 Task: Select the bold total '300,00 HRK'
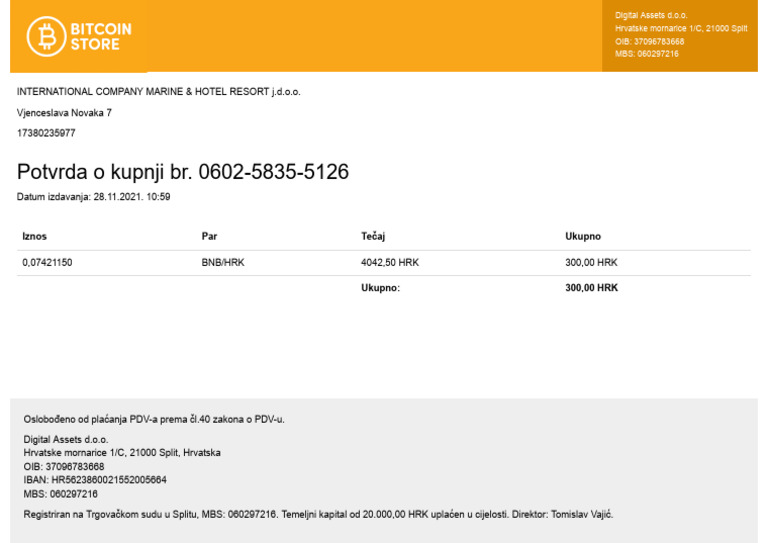[x=591, y=288]
